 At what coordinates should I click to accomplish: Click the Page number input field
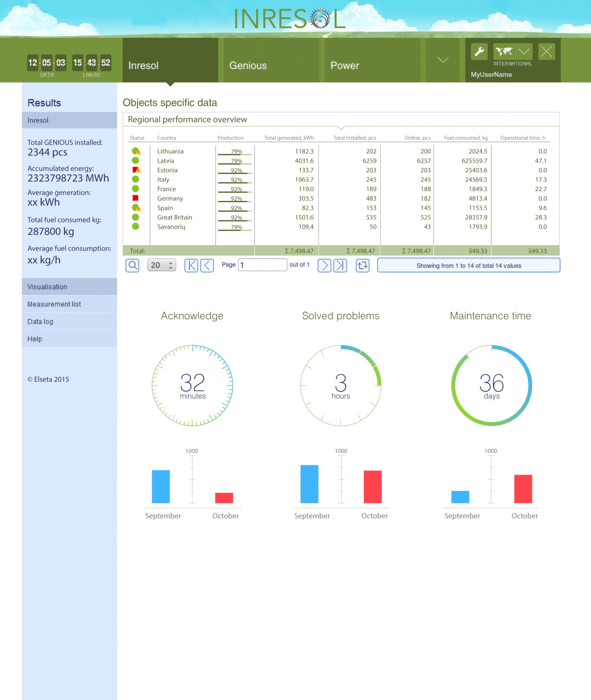262,265
